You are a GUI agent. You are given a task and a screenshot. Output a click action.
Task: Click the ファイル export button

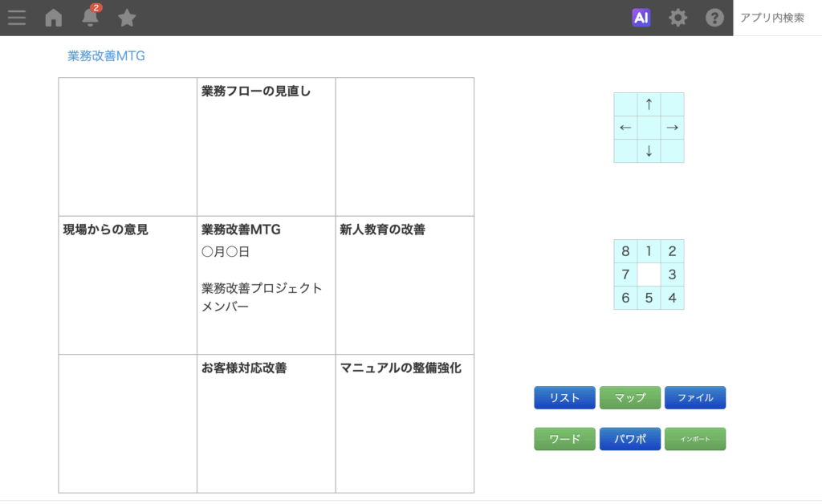pos(695,398)
